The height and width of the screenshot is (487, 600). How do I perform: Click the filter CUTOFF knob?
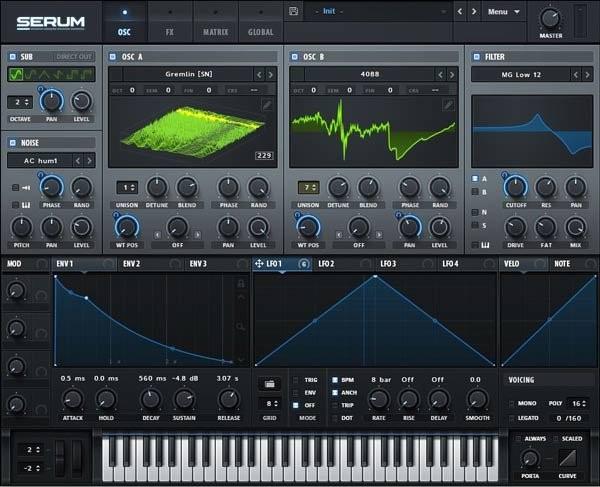[x=515, y=187]
